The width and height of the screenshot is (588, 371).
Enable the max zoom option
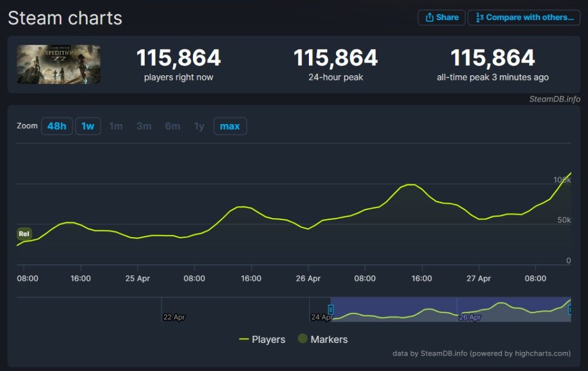[x=230, y=126]
